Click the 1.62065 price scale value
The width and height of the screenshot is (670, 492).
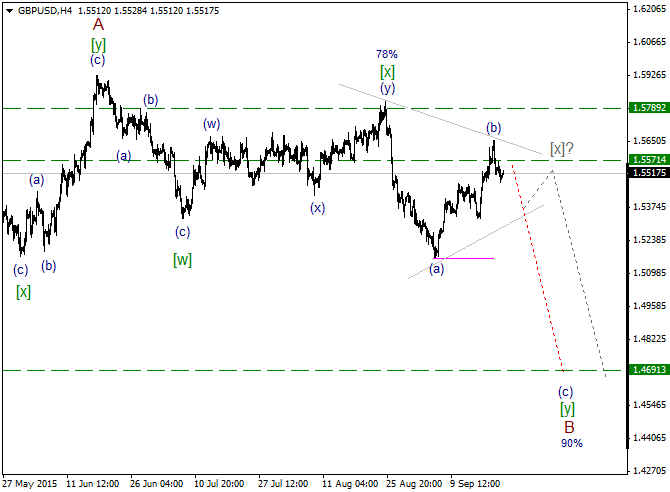point(649,9)
